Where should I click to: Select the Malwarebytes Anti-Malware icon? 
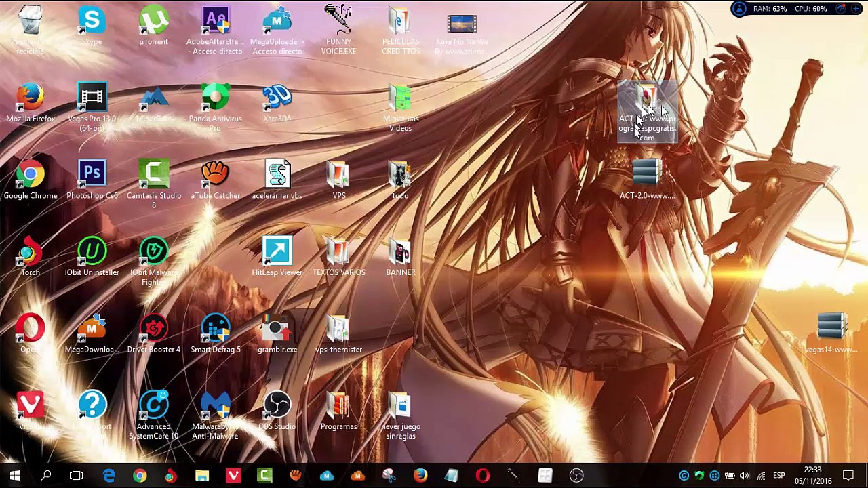click(215, 415)
